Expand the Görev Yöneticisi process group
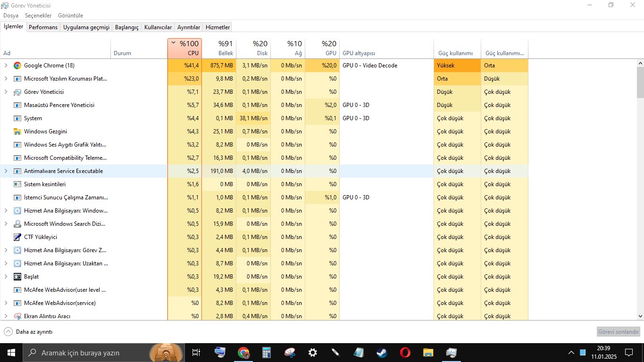 (6, 92)
